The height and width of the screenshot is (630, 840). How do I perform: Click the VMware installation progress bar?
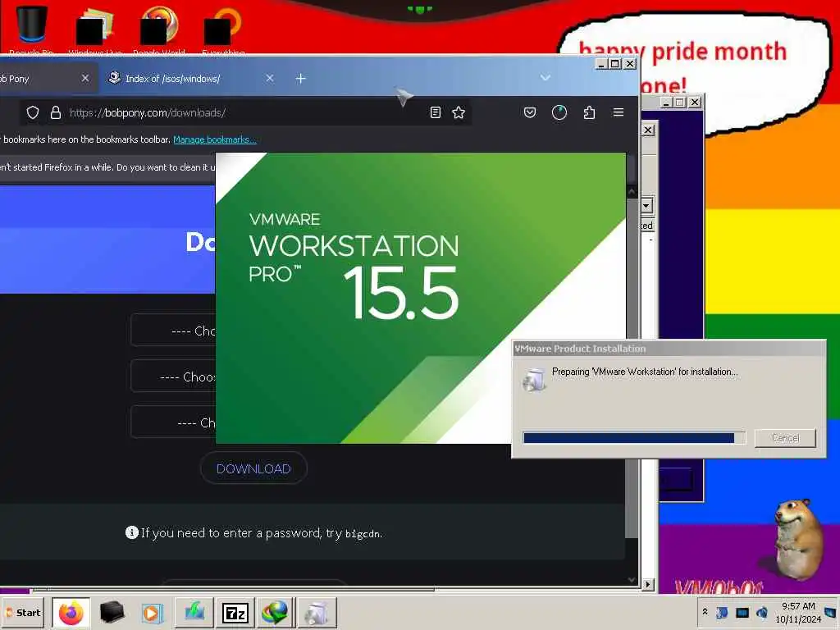tap(634, 438)
